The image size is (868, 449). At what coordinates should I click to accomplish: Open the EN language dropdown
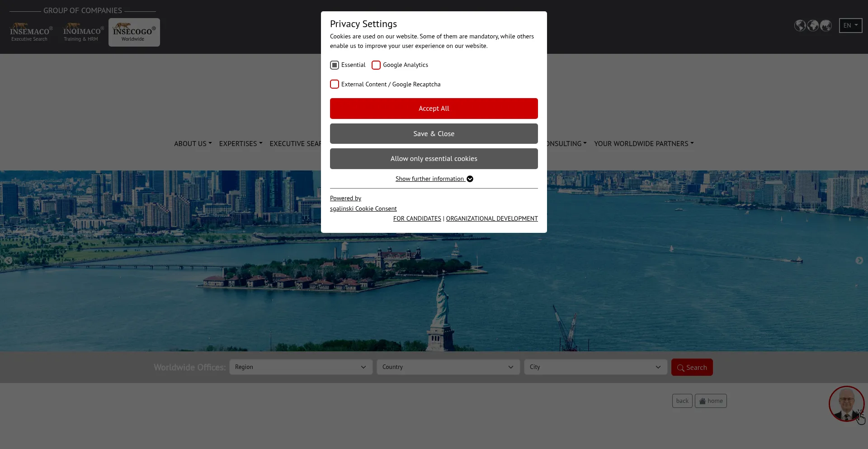click(x=850, y=26)
